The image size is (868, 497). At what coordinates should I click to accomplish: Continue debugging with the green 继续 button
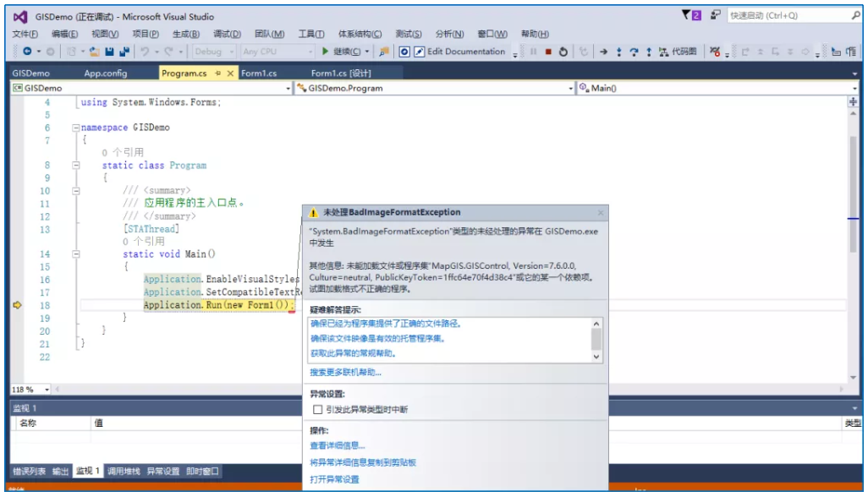tap(342, 52)
